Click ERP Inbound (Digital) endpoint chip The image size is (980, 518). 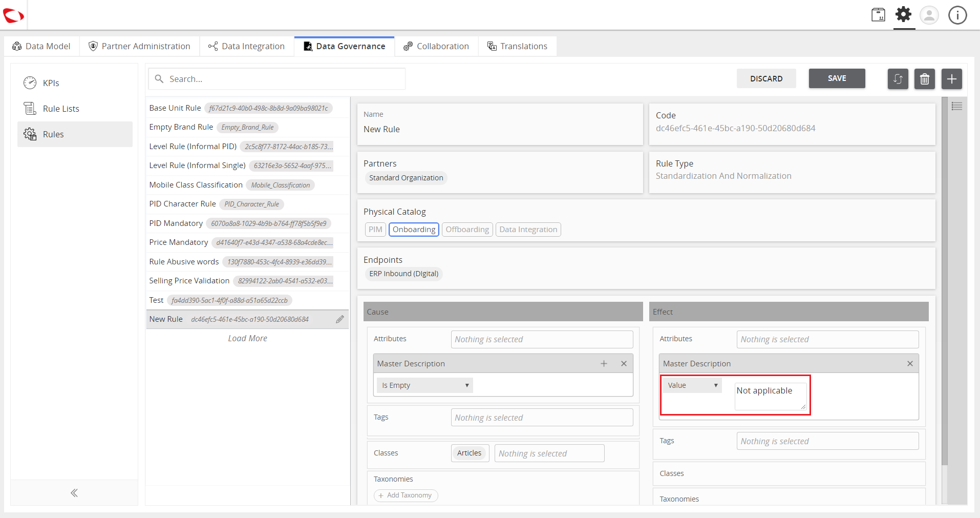403,274
